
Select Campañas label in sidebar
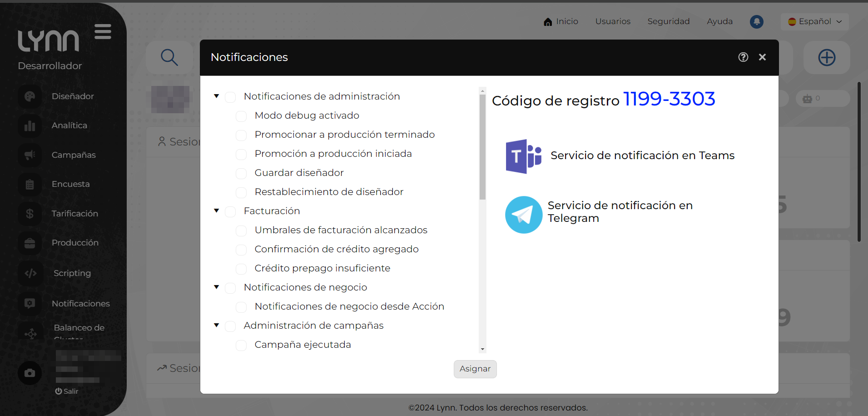coord(74,155)
